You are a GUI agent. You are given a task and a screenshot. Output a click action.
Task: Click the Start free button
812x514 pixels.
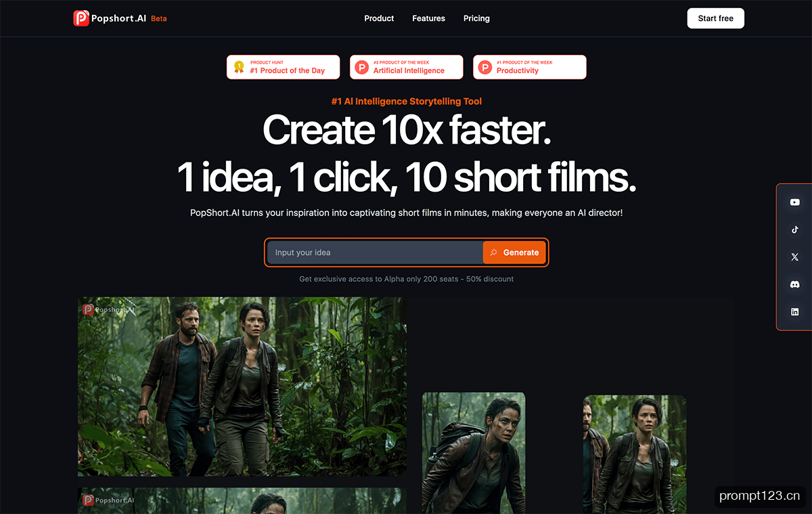pos(715,18)
